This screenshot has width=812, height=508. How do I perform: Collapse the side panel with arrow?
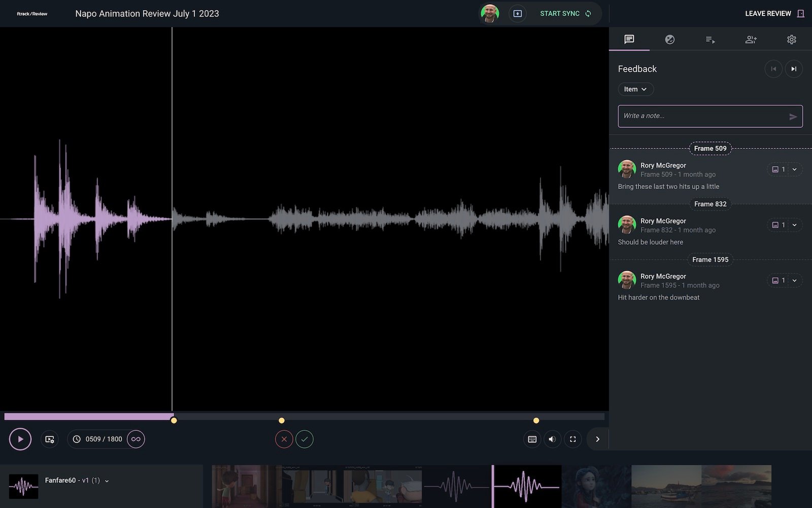[x=597, y=439]
